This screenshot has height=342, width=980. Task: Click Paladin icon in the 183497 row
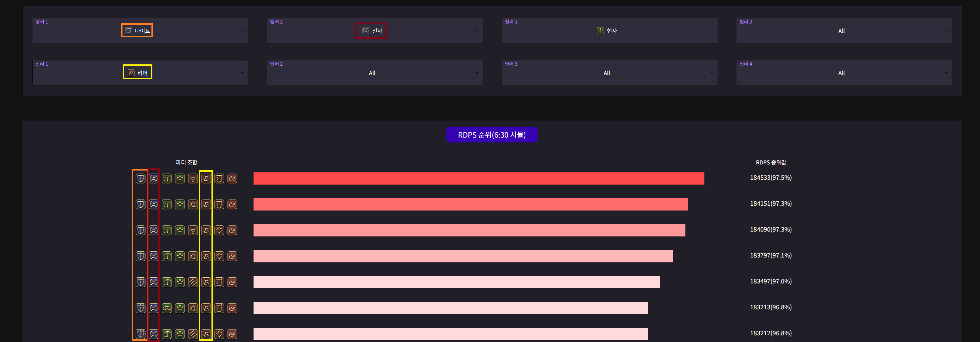point(140,282)
